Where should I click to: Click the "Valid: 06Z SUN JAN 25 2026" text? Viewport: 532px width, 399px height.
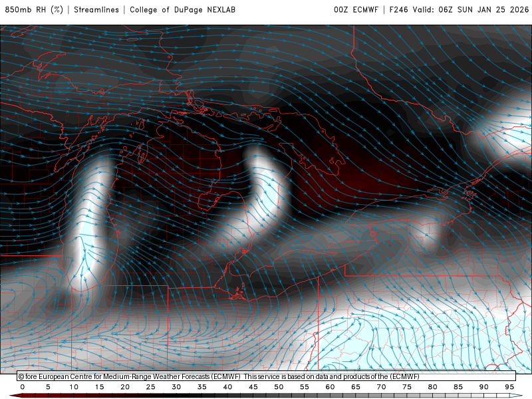point(471,9)
